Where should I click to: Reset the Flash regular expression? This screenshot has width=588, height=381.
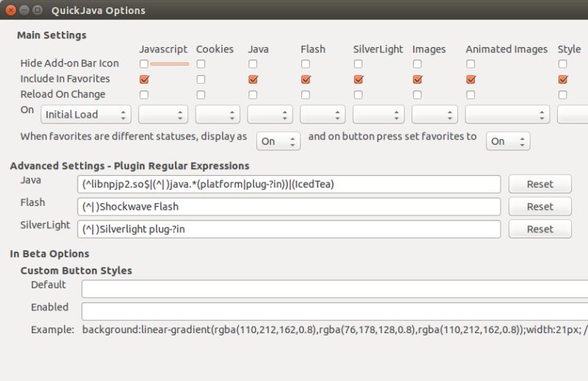540,207
